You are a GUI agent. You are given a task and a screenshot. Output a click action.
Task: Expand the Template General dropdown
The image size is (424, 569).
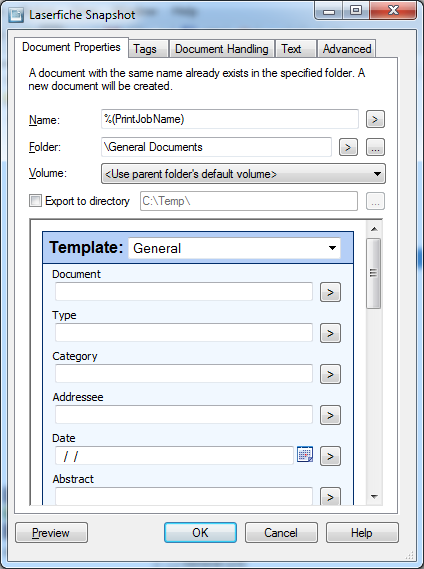pyautogui.click(x=235, y=248)
